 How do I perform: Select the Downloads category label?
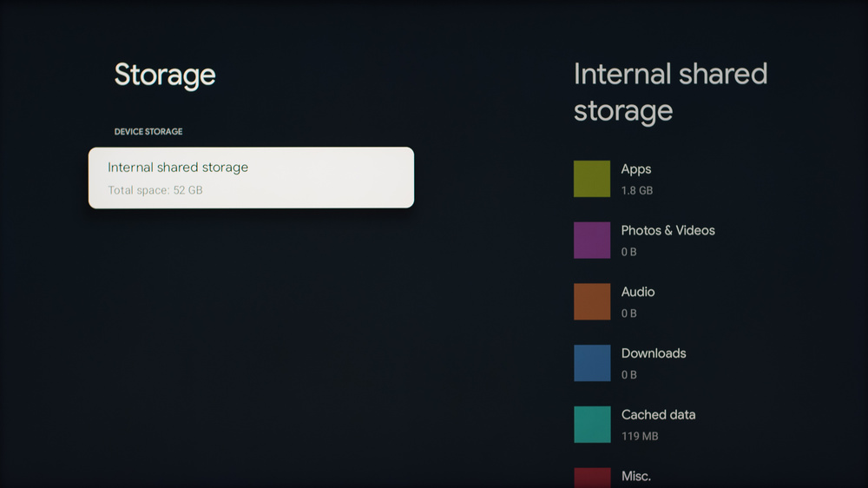tap(654, 353)
